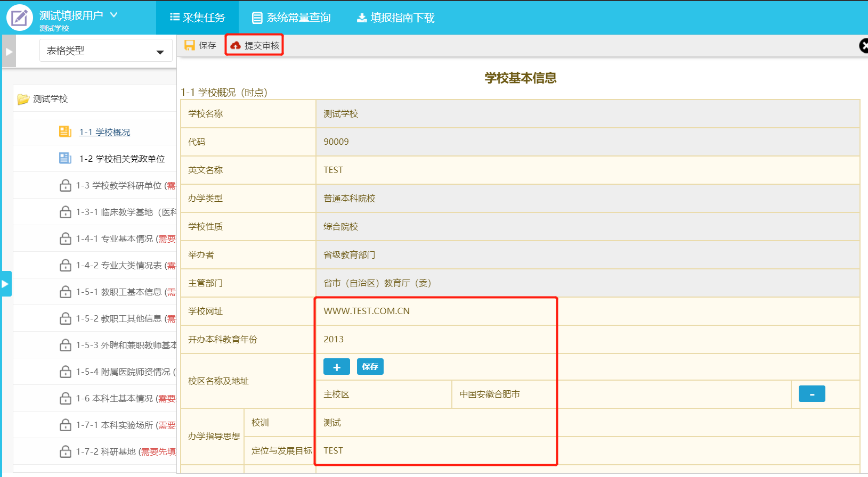Toggle the blue side panel arrow tab
The width and height of the screenshot is (868, 477).
5,284
